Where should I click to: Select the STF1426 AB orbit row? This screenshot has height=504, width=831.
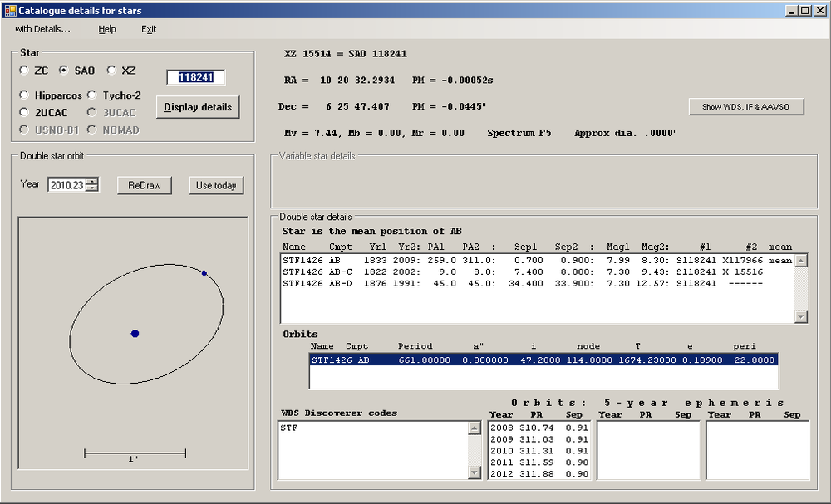(543, 360)
